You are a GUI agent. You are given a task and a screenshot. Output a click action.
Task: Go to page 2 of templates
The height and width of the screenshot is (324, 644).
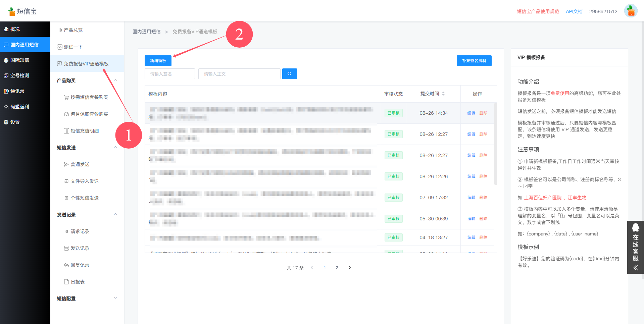point(337,268)
